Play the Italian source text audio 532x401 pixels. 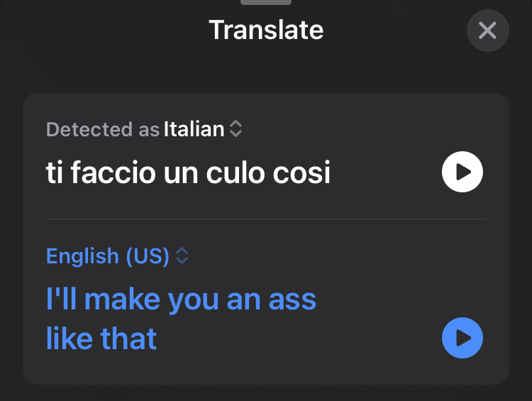click(x=462, y=172)
